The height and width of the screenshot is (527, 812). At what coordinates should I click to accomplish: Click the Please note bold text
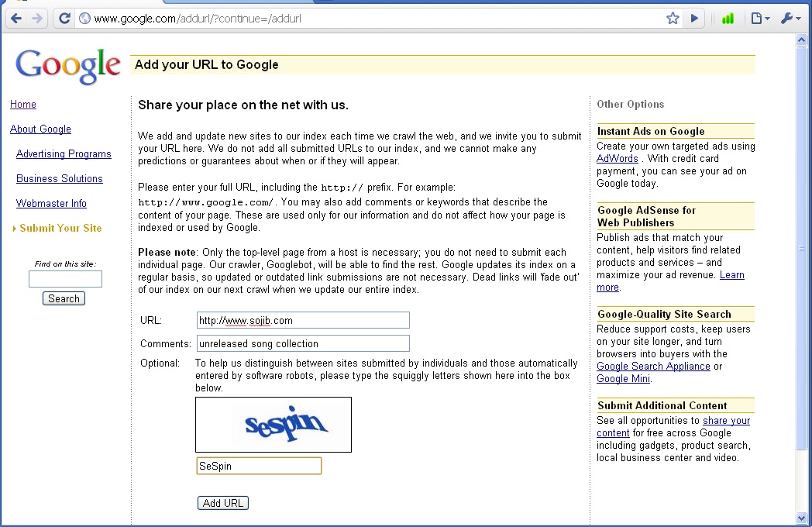(x=167, y=253)
